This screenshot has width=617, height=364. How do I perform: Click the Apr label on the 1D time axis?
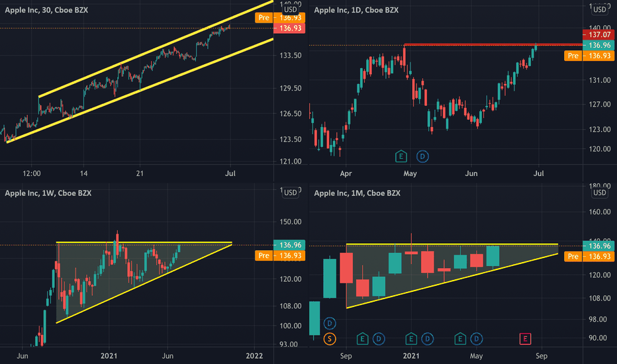tap(346, 173)
